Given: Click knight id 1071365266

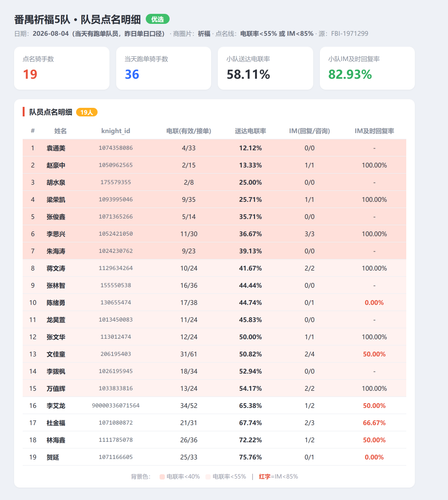Looking at the screenshot, I should point(116,217).
